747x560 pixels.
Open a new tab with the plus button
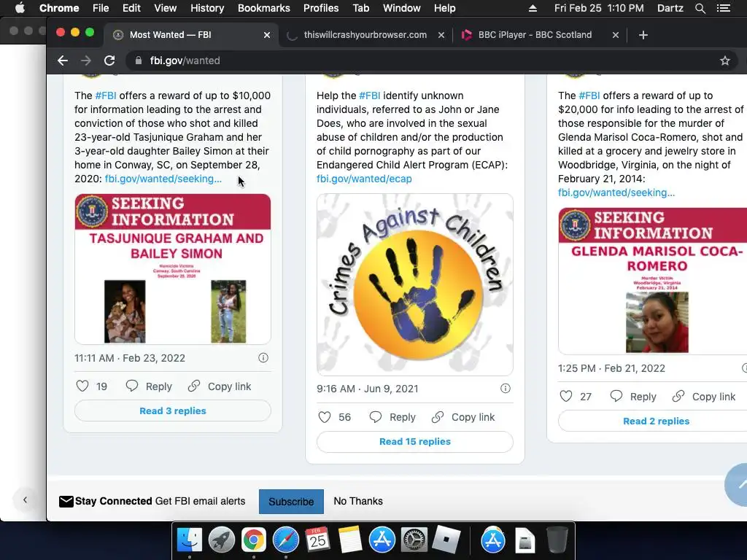tap(643, 35)
